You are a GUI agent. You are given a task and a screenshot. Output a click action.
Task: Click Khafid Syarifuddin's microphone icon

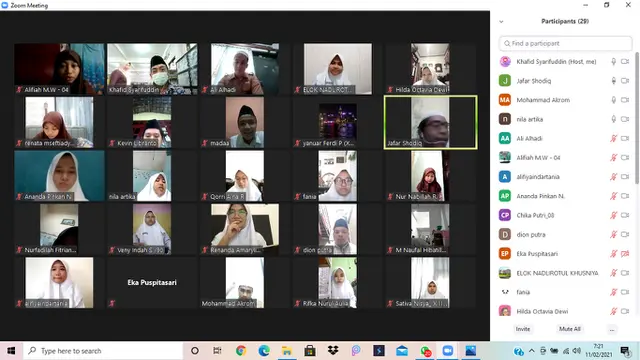613,62
